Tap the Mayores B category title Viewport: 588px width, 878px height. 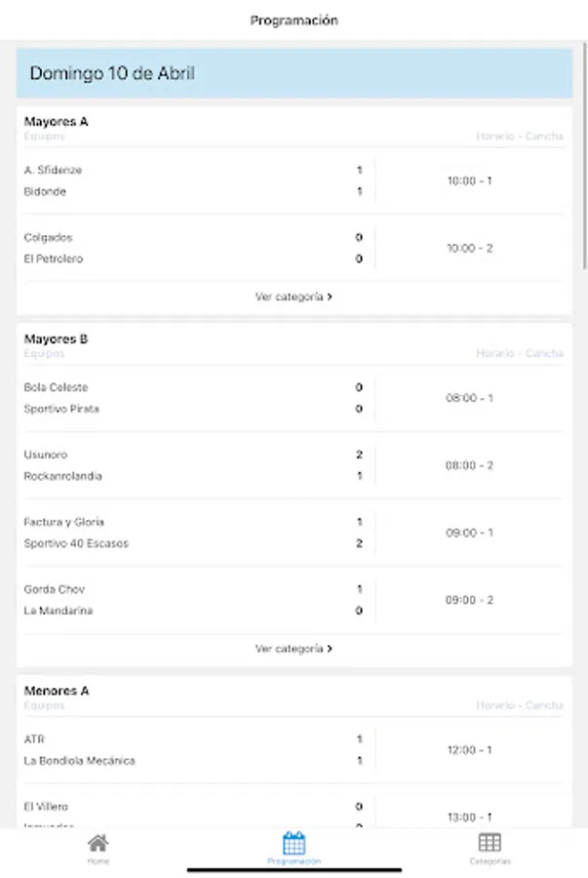[56, 339]
